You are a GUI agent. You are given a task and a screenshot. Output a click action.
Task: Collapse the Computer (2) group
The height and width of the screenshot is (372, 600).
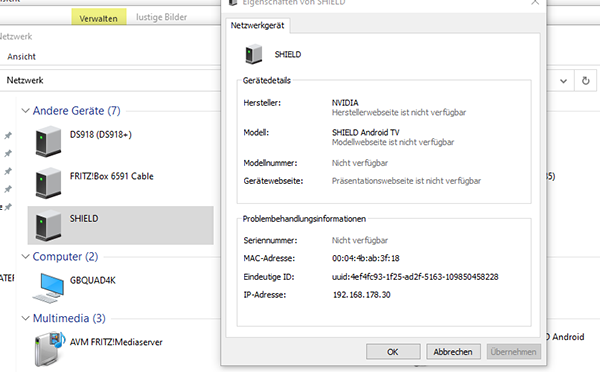[26, 256]
